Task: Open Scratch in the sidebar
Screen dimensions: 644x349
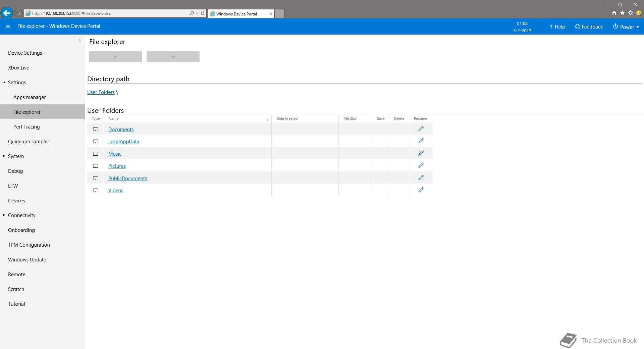Action: coord(16,289)
